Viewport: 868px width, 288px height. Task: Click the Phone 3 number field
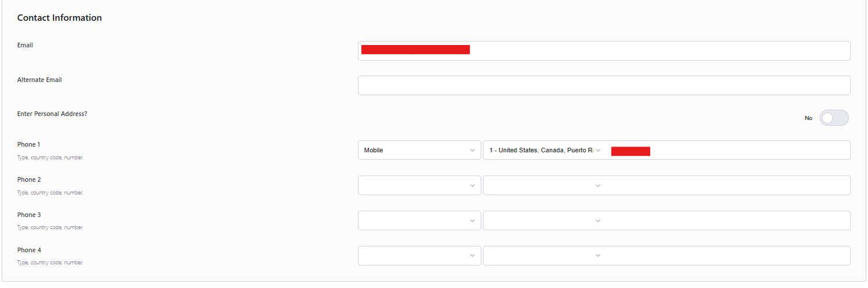pyautogui.click(x=729, y=220)
